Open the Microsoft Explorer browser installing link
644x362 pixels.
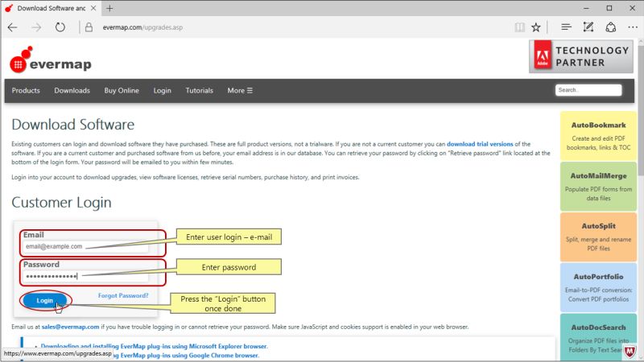154,346
